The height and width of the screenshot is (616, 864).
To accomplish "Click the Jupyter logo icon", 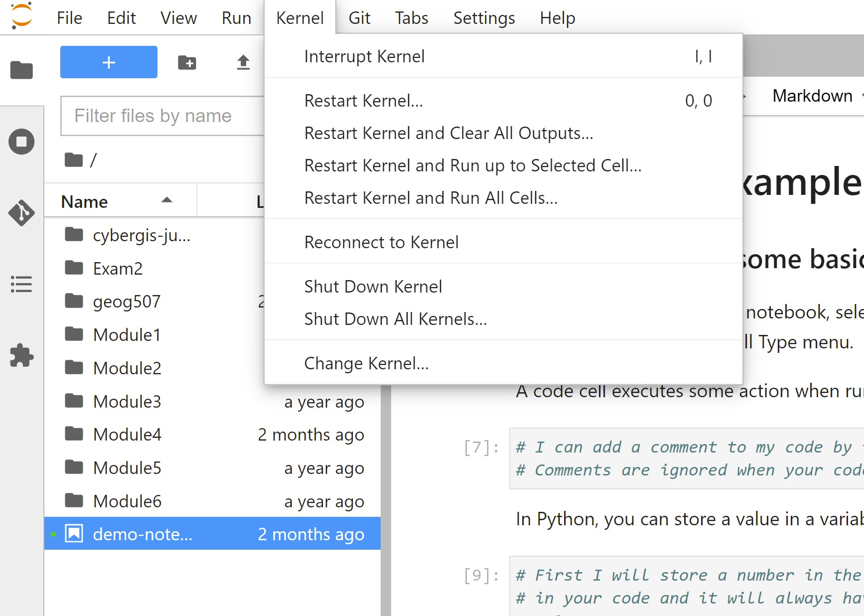I will 21,16.
